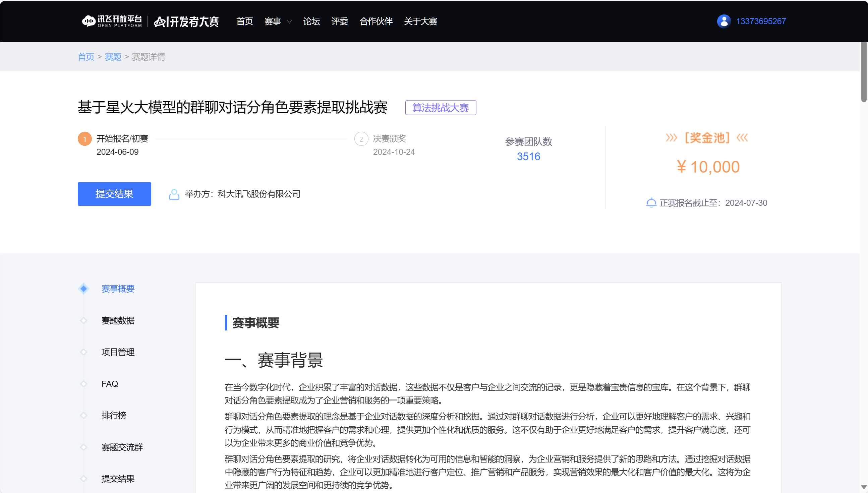Viewport: 868px width, 493px height.
Task: Open the 赛事 navigation menu
Action: (x=273, y=21)
